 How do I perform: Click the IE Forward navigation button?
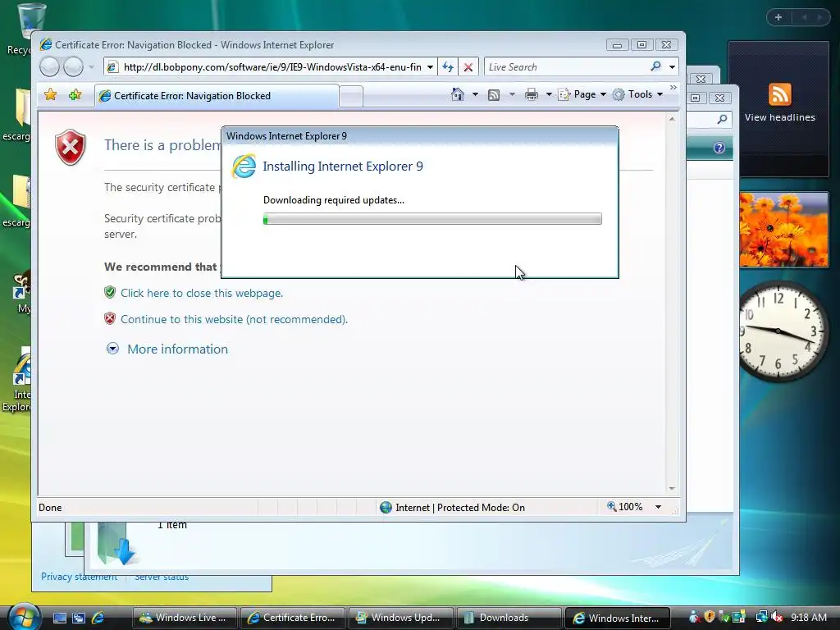tap(73, 67)
